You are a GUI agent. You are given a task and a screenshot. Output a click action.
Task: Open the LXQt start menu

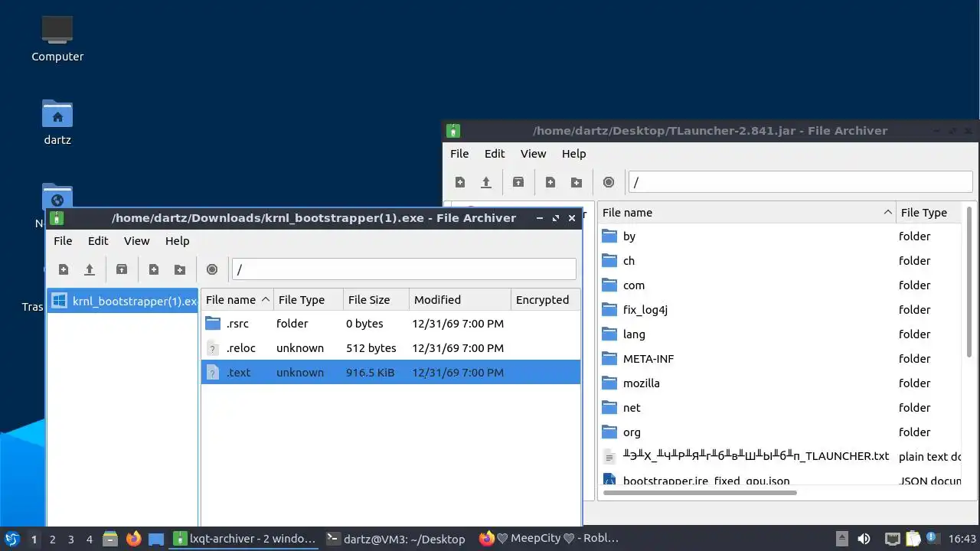point(11,539)
